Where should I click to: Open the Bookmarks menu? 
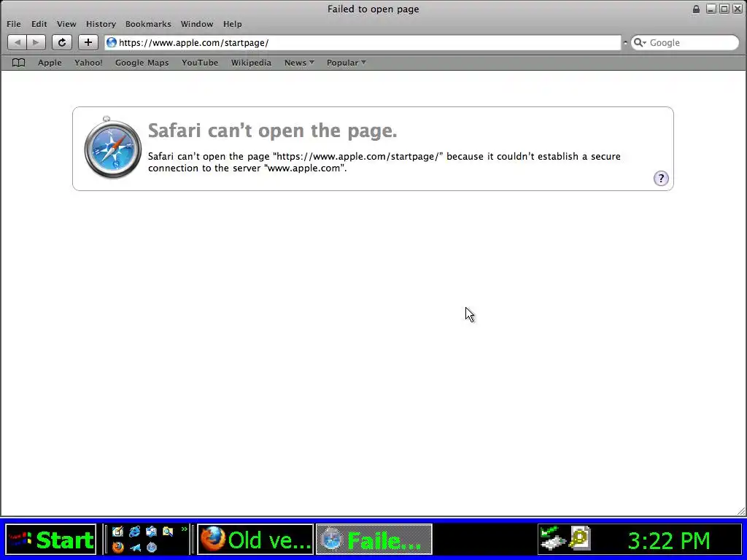tap(148, 24)
